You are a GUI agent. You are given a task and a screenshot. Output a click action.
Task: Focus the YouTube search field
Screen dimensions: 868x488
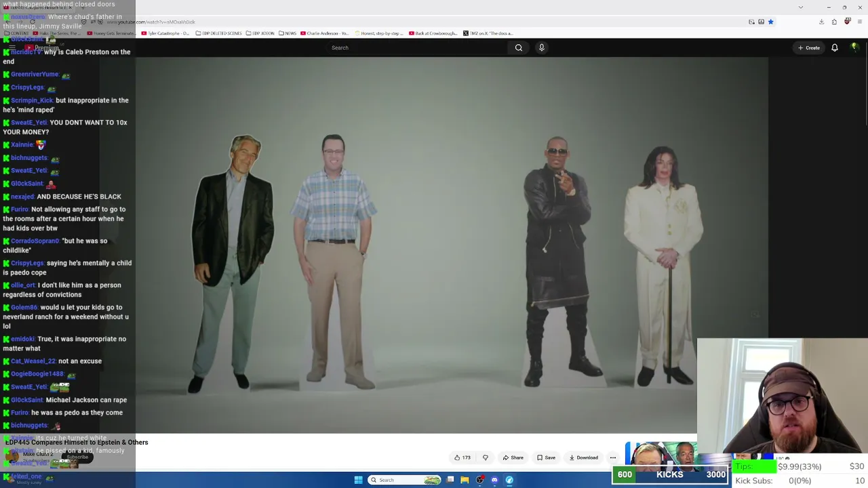click(x=417, y=47)
